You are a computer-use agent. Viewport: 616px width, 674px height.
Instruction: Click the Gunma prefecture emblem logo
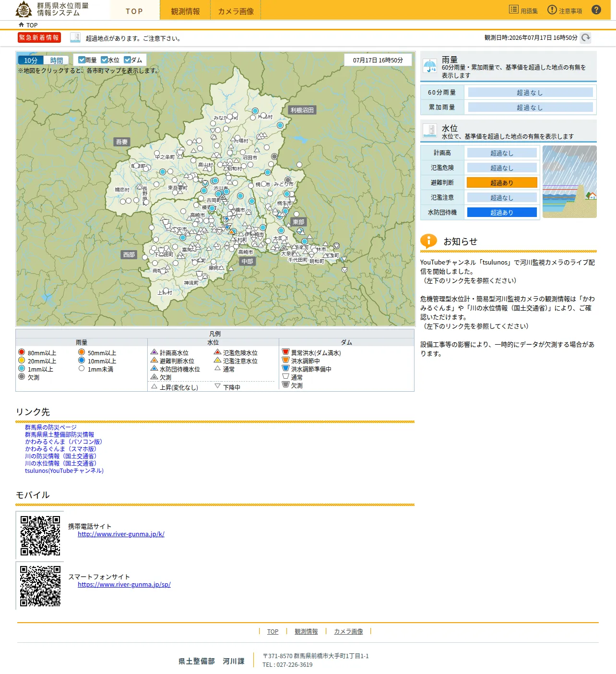[24, 9]
